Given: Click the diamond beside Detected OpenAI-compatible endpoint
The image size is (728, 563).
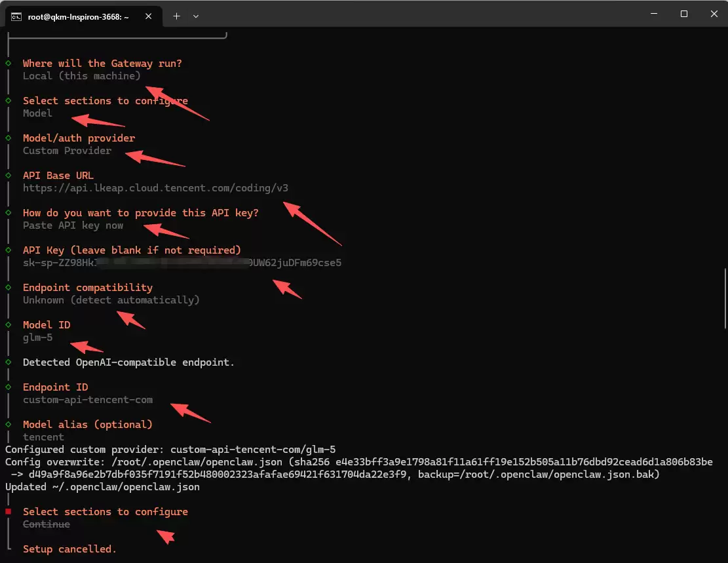Looking at the screenshot, I should point(9,362).
